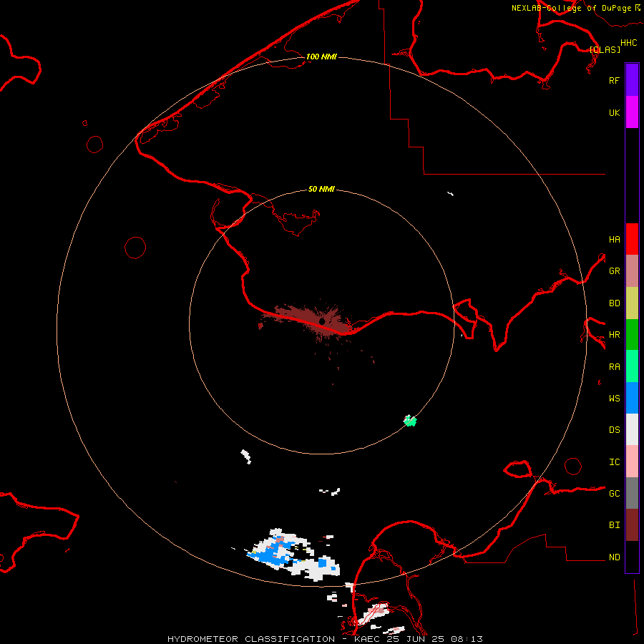Click the UK legend label

[x=614, y=112]
